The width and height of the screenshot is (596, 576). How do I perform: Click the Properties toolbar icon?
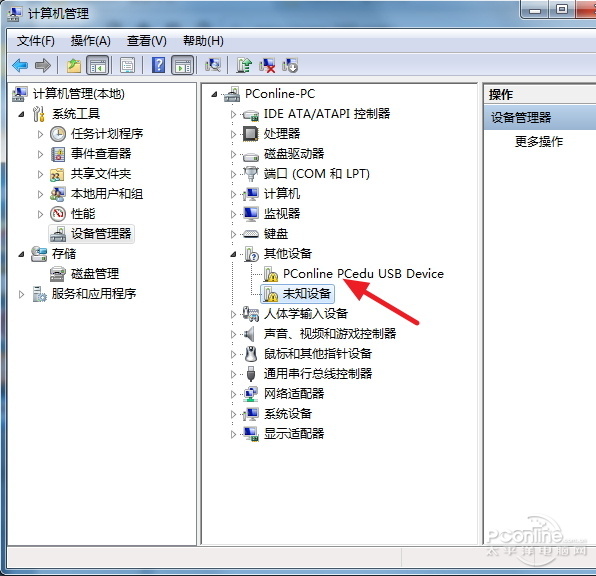pos(128,65)
